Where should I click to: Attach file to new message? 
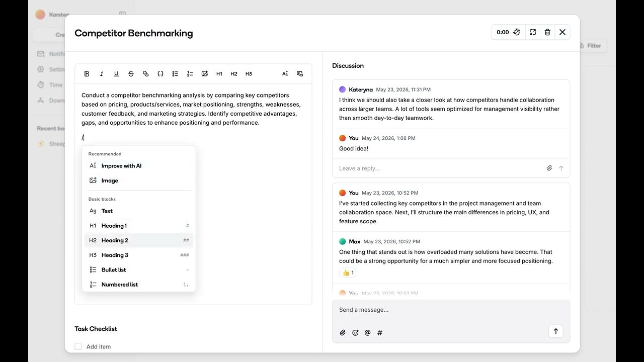[343, 332]
